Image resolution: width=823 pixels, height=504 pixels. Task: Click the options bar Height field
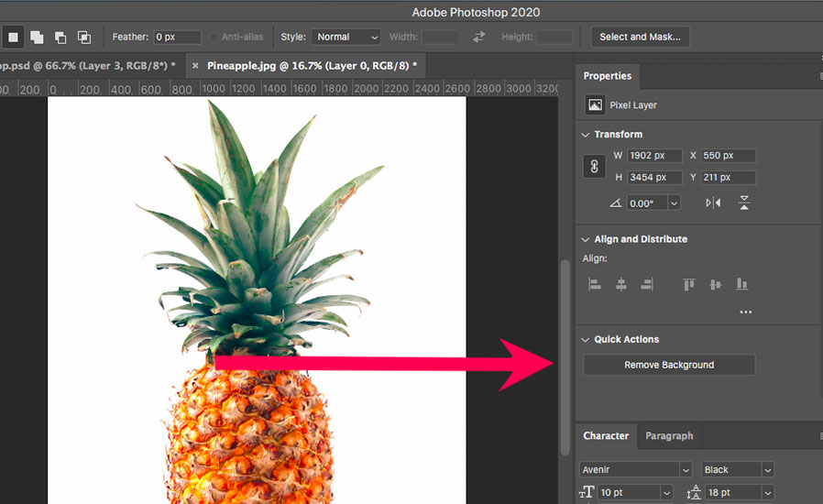554,37
